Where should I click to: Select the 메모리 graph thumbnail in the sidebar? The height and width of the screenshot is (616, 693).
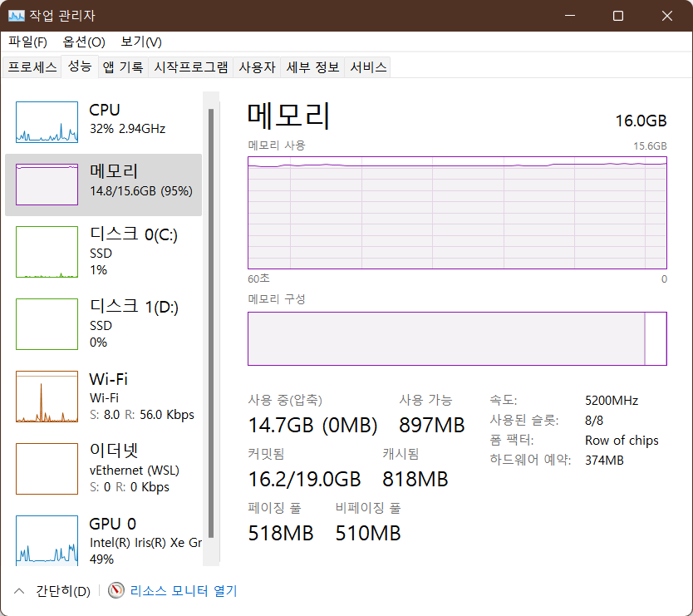coord(47,185)
